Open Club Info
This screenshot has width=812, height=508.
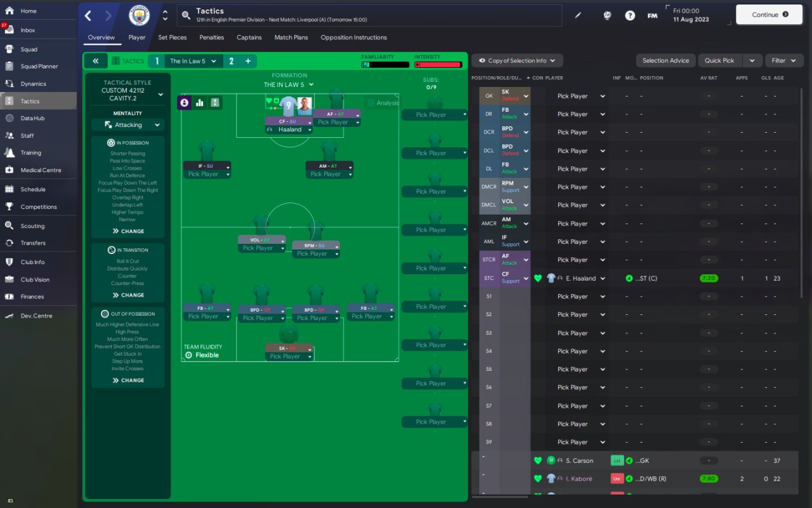pos(32,262)
